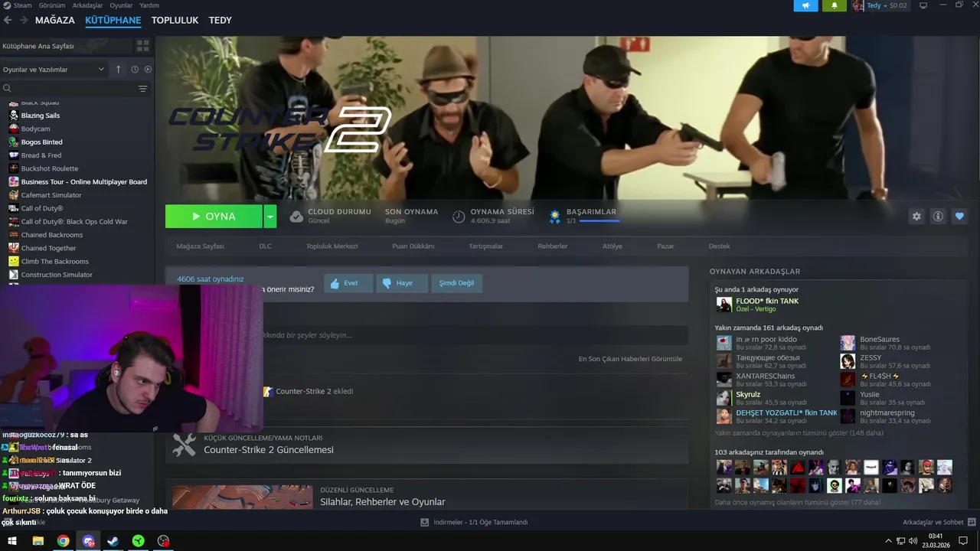Open the İndirmeler downloads status

click(474, 522)
